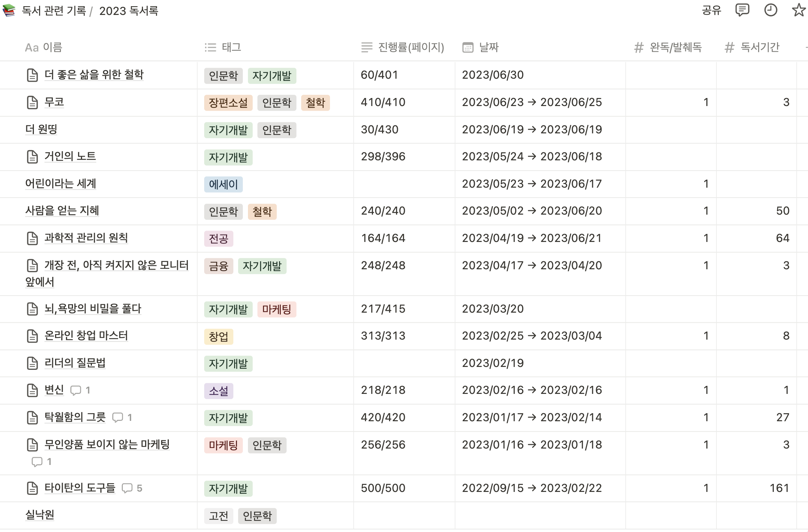Click the 27 reading period cell
The height and width of the screenshot is (532, 808).
click(756, 418)
